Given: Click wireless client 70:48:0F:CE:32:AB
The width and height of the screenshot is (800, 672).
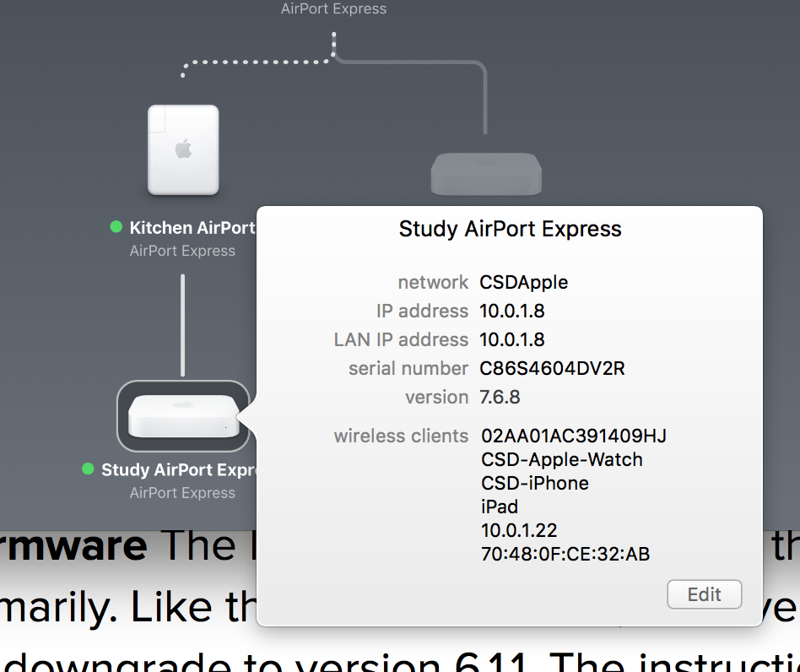Looking at the screenshot, I should tap(565, 554).
